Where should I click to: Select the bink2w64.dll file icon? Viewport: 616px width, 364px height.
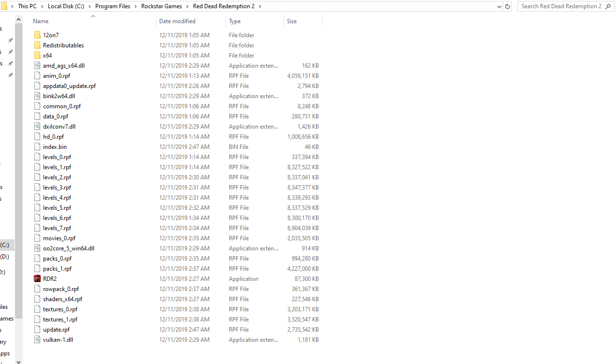click(37, 96)
